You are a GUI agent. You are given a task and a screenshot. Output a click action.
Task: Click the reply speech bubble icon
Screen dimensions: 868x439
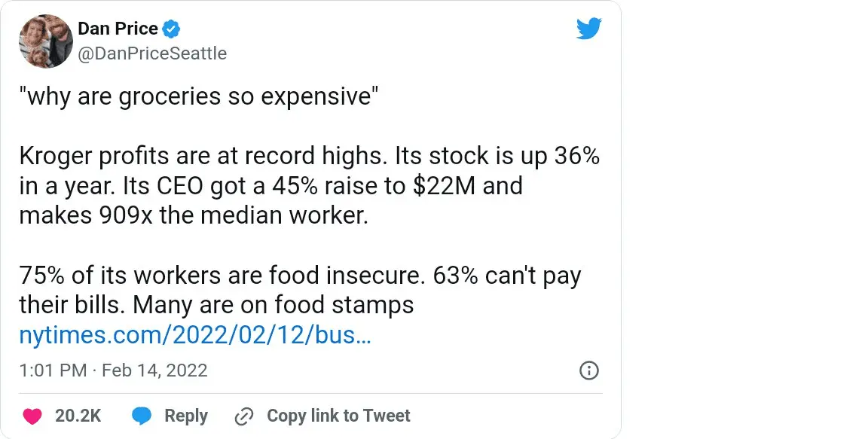142,416
